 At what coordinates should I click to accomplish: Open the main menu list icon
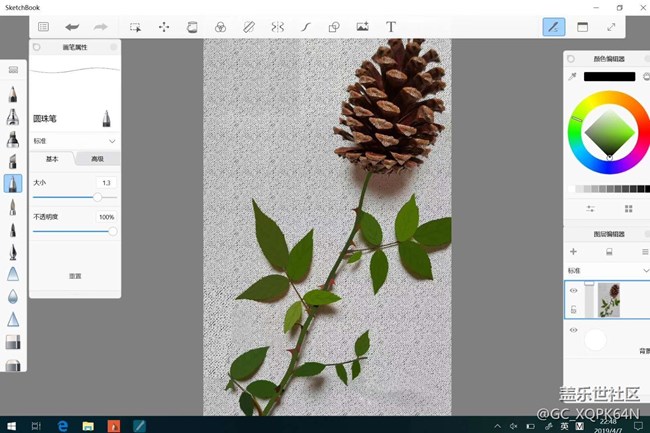tap(43, 27)
